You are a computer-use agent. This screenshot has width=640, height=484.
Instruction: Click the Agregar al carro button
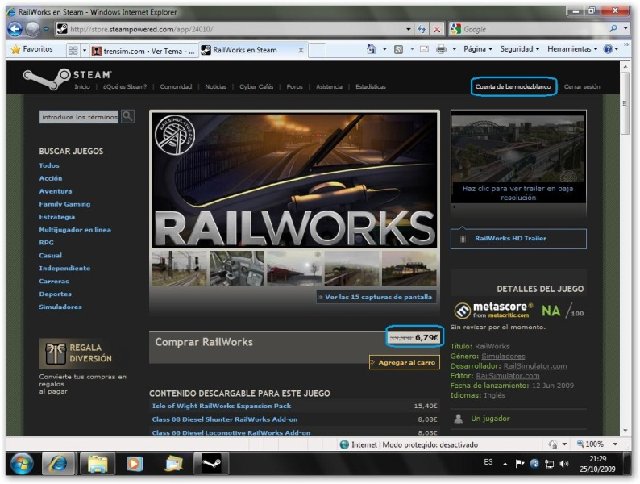point(404,362)
